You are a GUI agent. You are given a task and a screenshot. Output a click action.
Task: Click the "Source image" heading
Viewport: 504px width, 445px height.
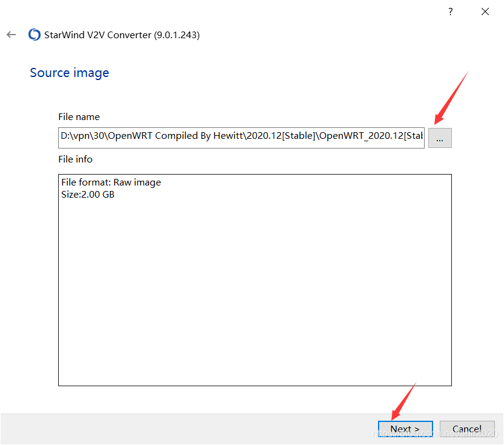pyautogui.click(x=70, y=73)
